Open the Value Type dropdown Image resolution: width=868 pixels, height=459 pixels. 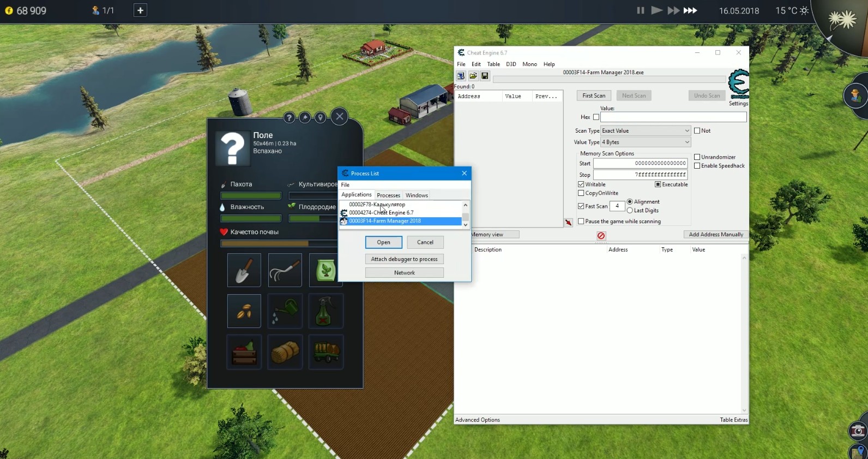coord(646,142)
